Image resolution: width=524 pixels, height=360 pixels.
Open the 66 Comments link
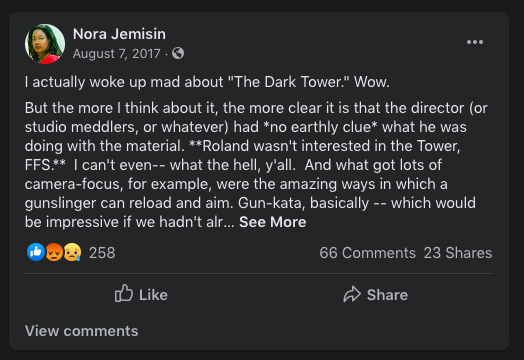click(367, 253)
